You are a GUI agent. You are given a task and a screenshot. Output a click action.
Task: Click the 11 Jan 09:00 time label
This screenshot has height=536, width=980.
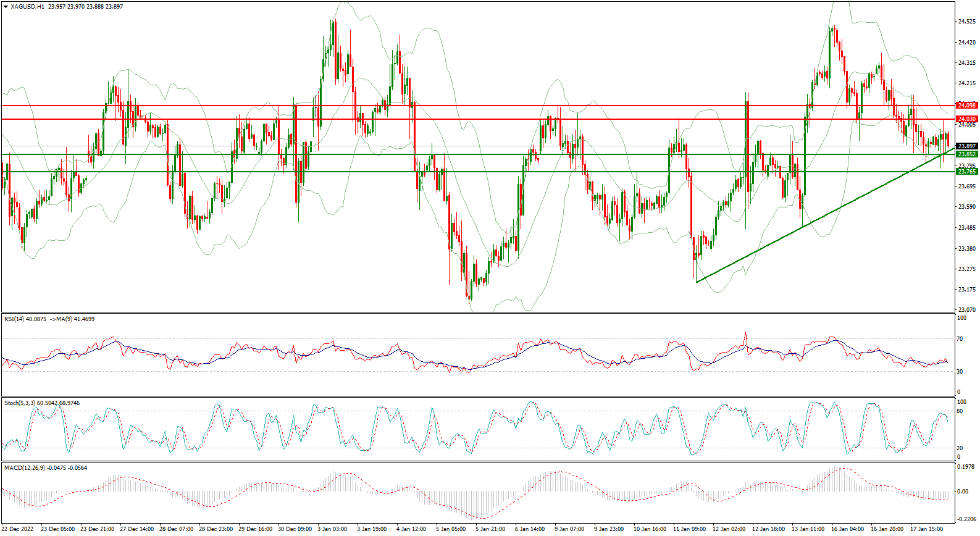pos(690,529)
